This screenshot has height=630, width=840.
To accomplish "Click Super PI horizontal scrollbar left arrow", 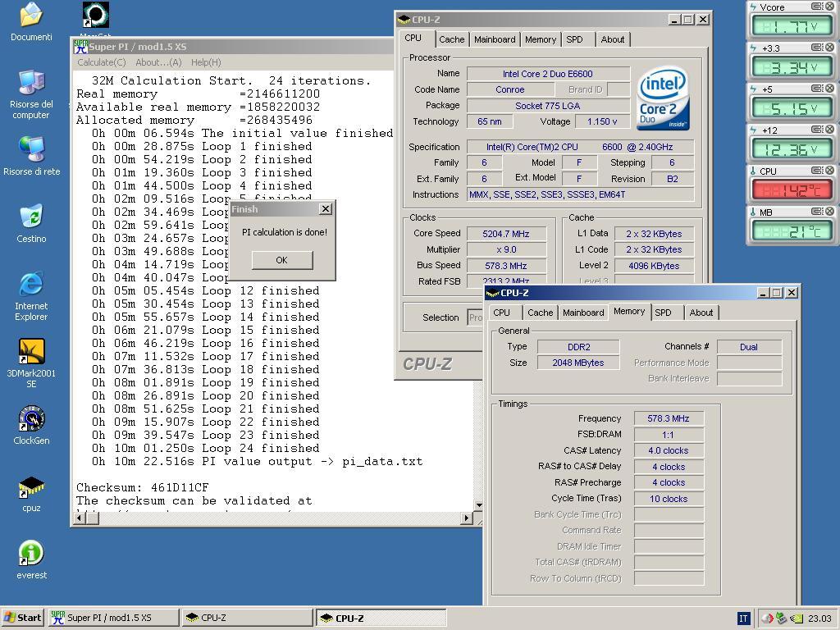I will pos(80,518).
